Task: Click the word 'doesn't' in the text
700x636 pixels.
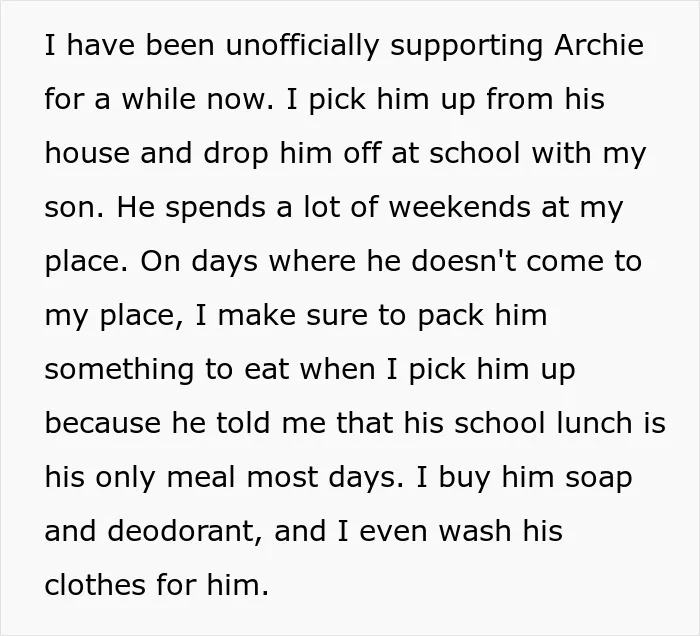Action: (x=463, y=261)
